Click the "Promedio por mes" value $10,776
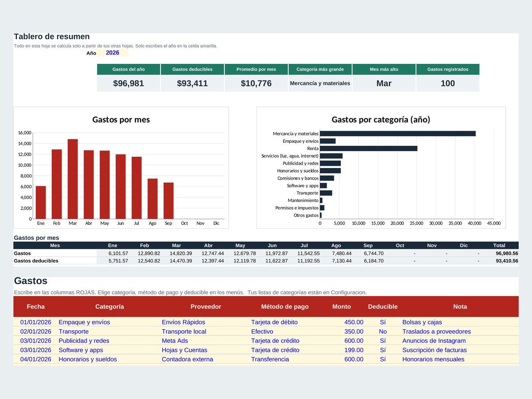Screen dimensions: 532x399 point(256,83)
